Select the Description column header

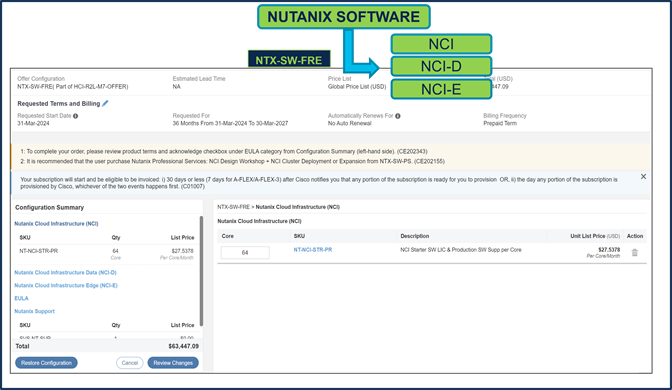pos(414,236)
